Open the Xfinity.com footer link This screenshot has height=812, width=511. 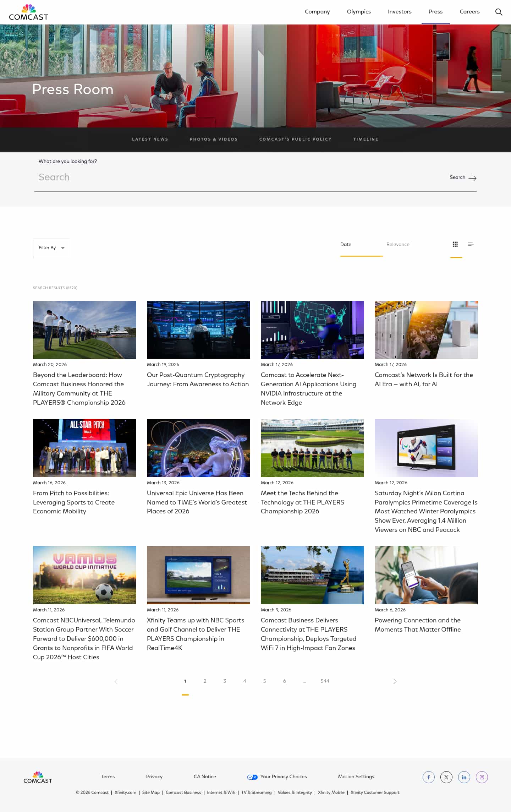coord(125,792)
